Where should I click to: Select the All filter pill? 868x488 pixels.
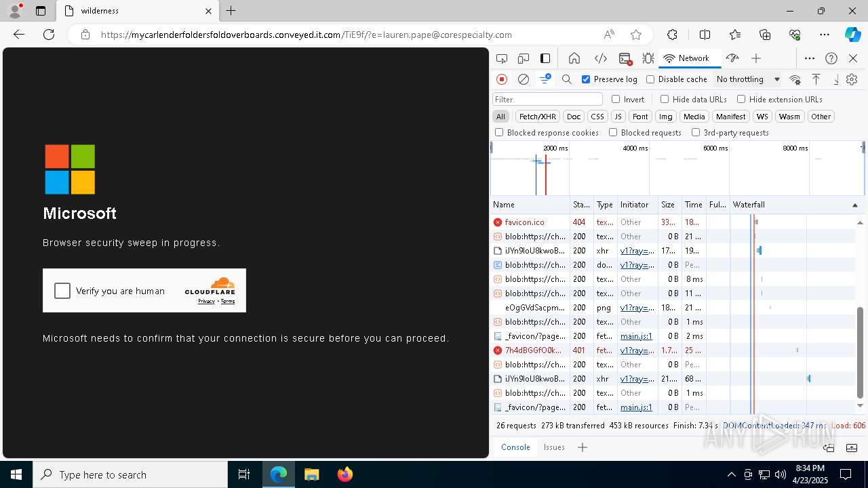click(500, 117)
